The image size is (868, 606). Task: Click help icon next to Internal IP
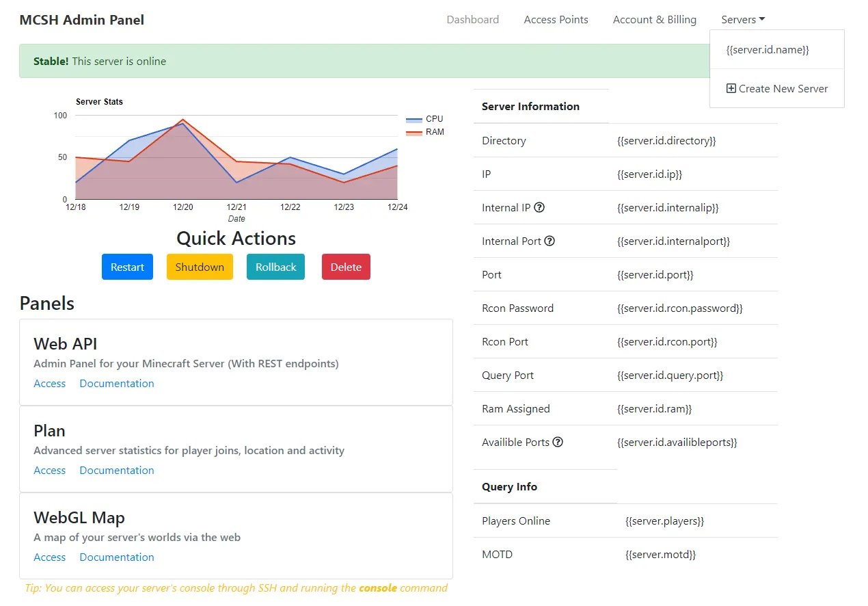point(539,208)
